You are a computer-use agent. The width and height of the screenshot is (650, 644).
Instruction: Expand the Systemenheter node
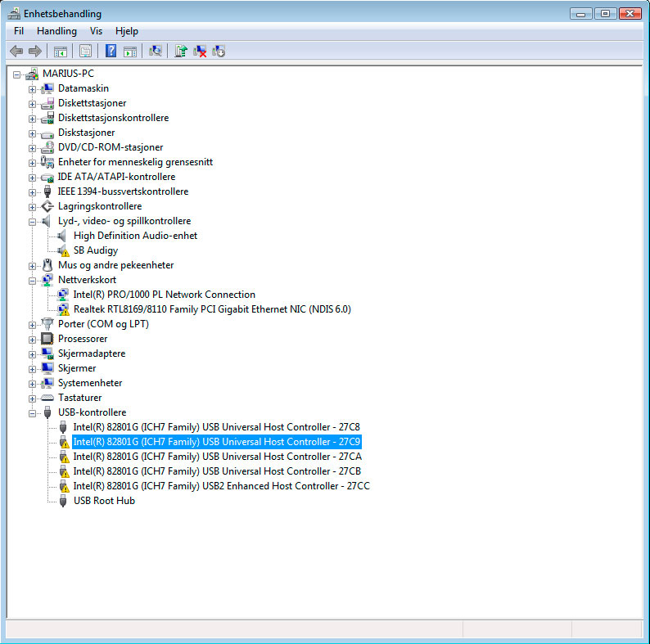pyautogui.click(x=32, y=384)
